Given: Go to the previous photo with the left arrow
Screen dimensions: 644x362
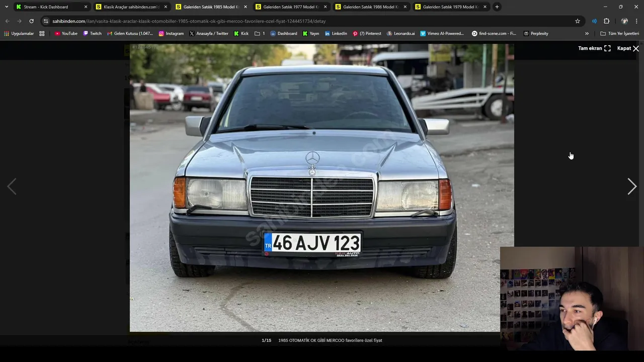Looking at the screenshot, I should pyautogui.click(x=12, y=187).
